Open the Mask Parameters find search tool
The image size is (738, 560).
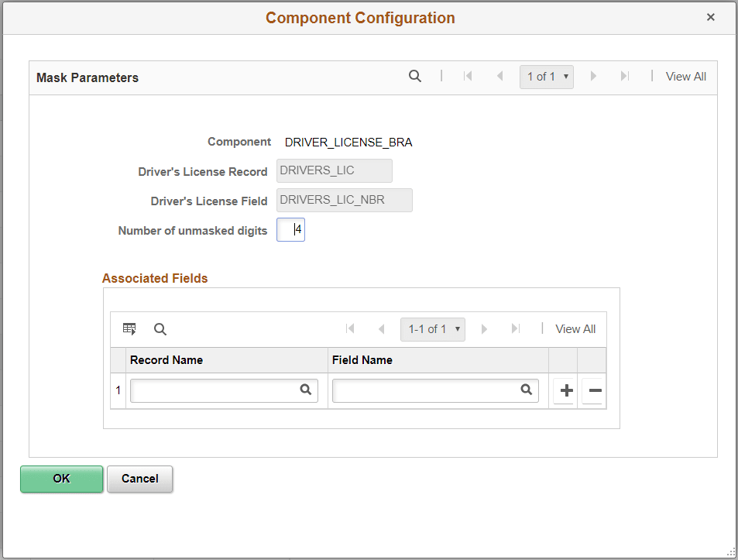tap(415, 76)
